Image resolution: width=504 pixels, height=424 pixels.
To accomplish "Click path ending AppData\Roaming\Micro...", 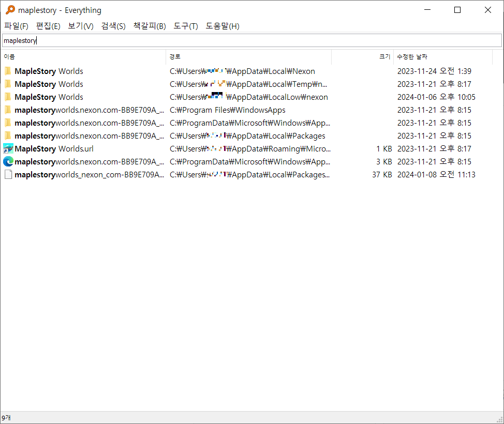I will [x=250, y=149].
